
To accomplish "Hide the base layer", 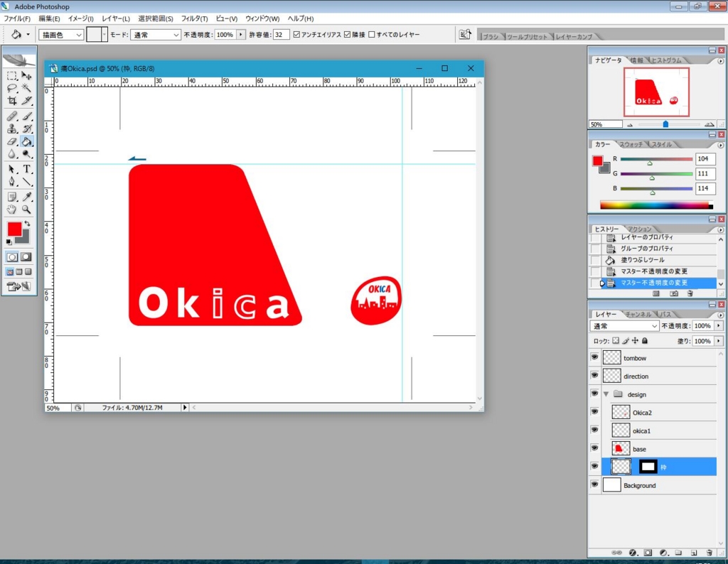I will click(595, 448).
